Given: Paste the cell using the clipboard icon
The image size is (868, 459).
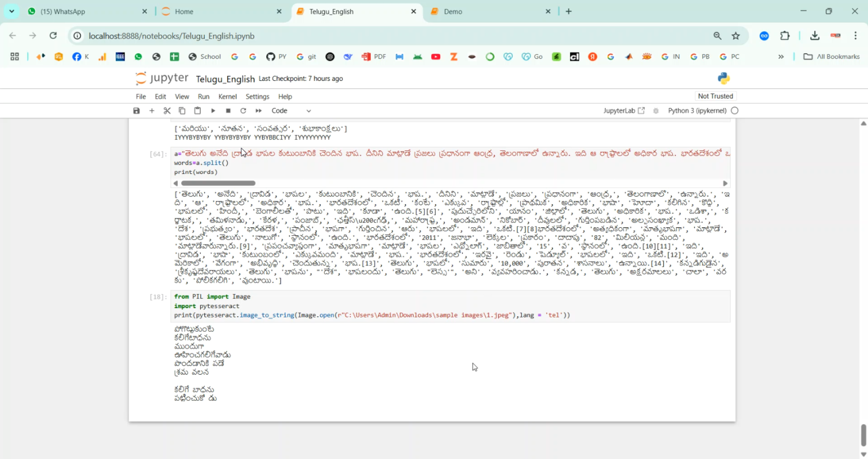Looking at the screenshot, I should pos(197,110).
